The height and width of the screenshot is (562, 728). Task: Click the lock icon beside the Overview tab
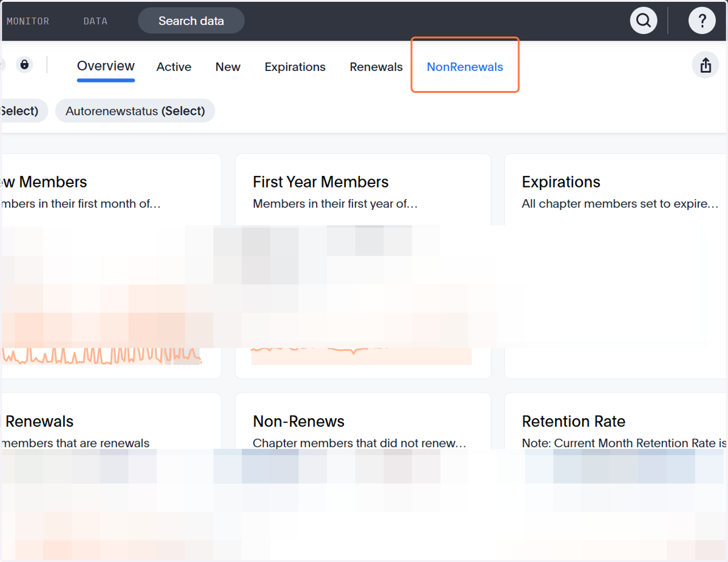tap(24, 64)
